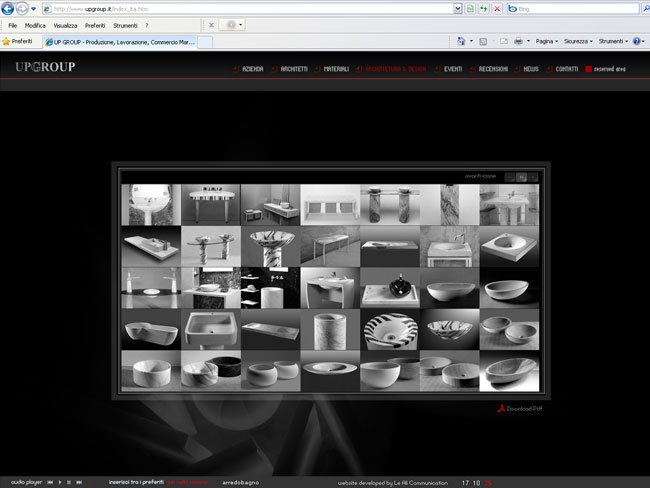Open the recent pages dropdown arrow
Image resolution: width=650 pixels, height=488 pixels.
click(x=34, y=9)
